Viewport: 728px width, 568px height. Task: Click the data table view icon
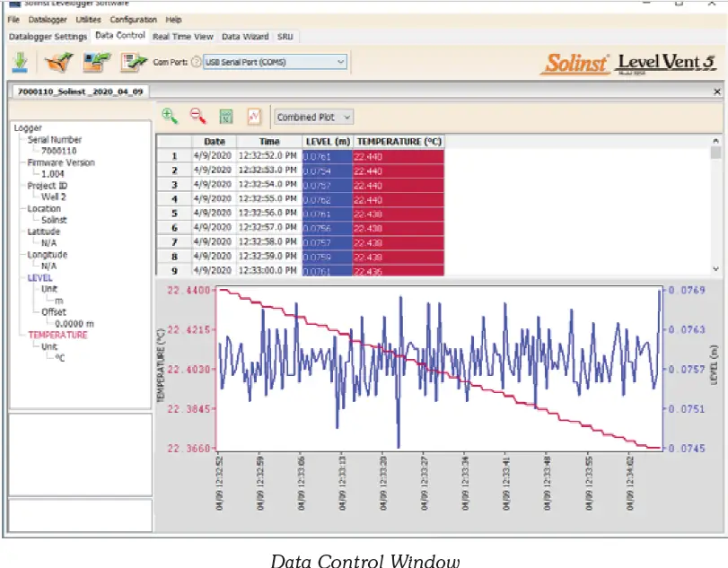(227, 117)
